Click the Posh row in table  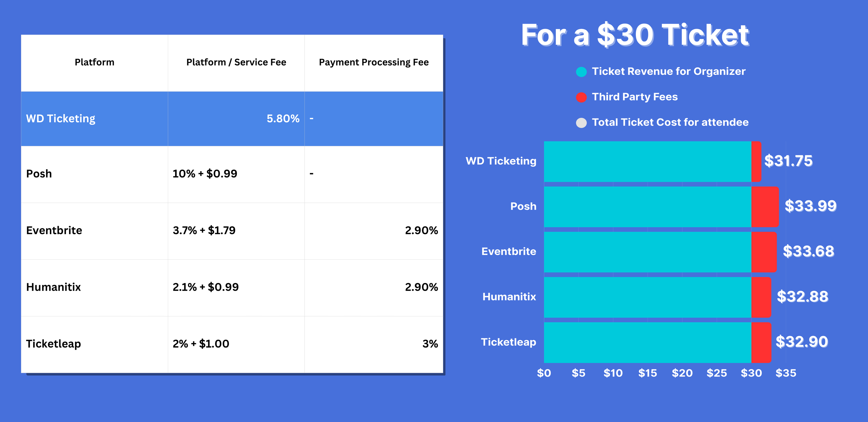coord(39,174)
